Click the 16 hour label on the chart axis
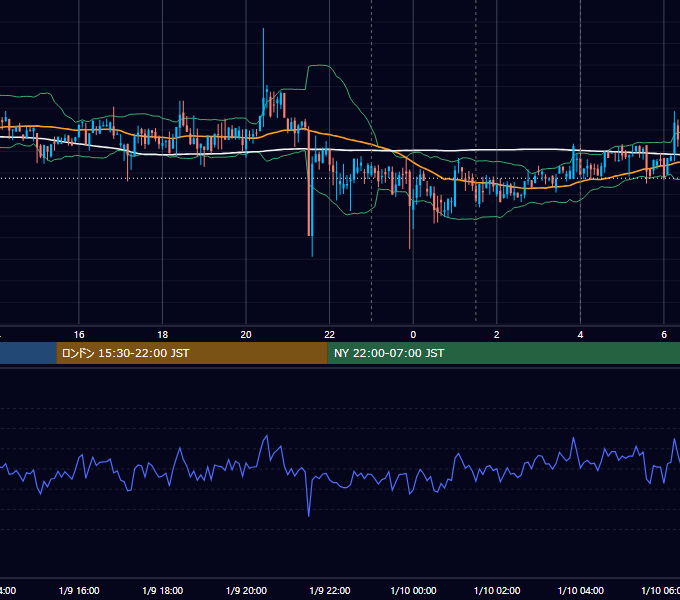Image resolution: width=680 pixels, height=600 pixels. 79,335
